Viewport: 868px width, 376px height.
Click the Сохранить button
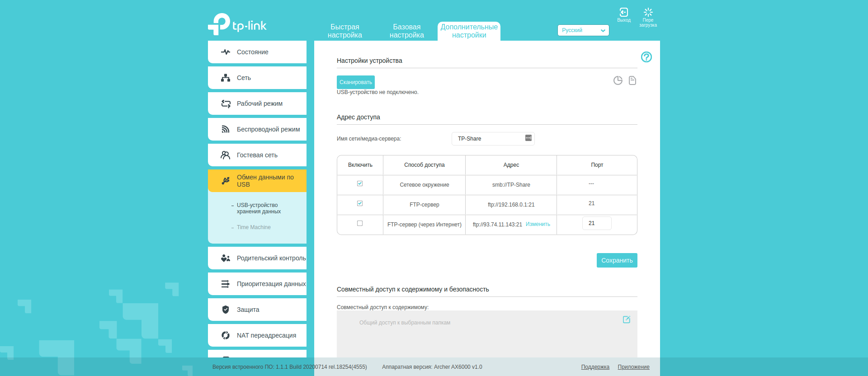[x=617, y=260]
